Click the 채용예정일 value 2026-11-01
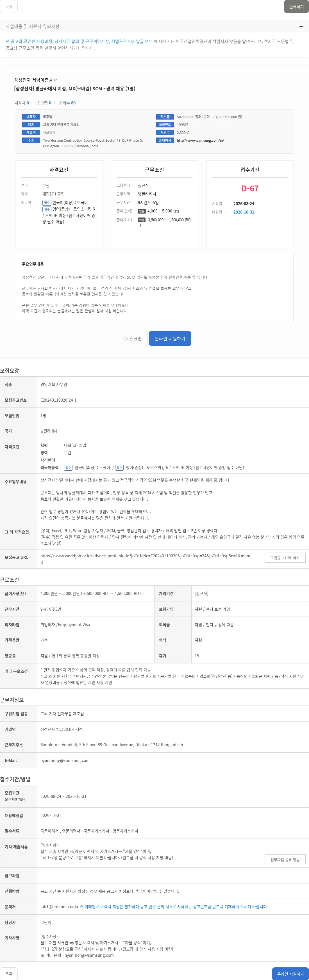 [51, 815]
